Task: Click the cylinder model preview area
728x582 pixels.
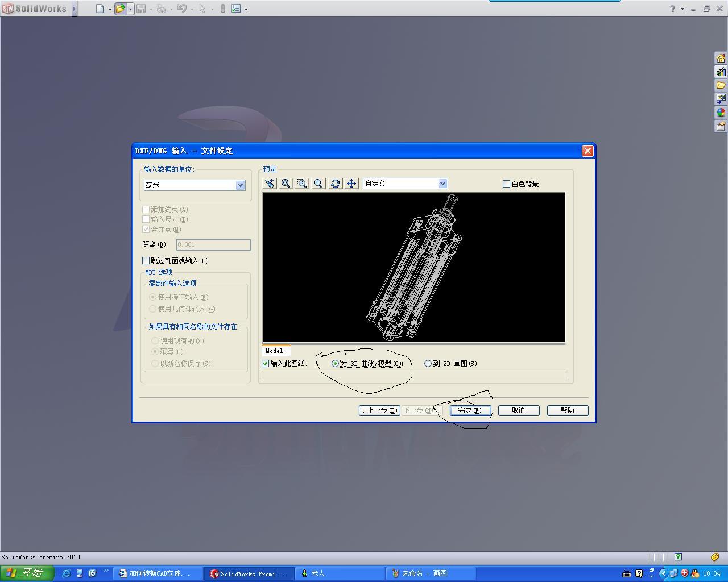Action: 413,267
